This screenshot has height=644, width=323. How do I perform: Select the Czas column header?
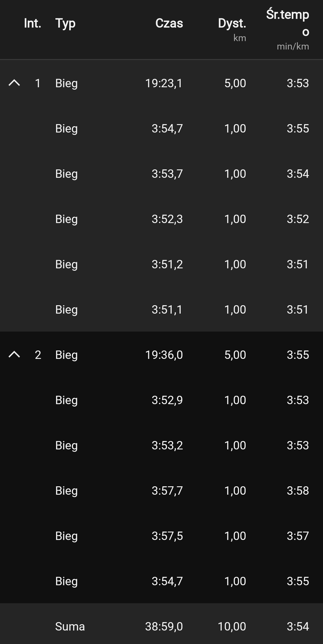[169, 23]
